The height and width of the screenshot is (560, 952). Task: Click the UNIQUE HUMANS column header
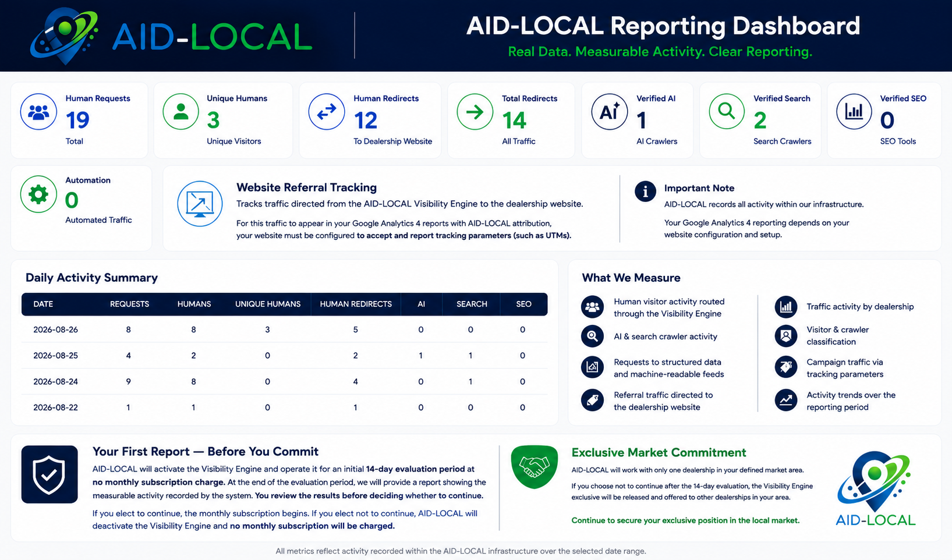(268, 304)
